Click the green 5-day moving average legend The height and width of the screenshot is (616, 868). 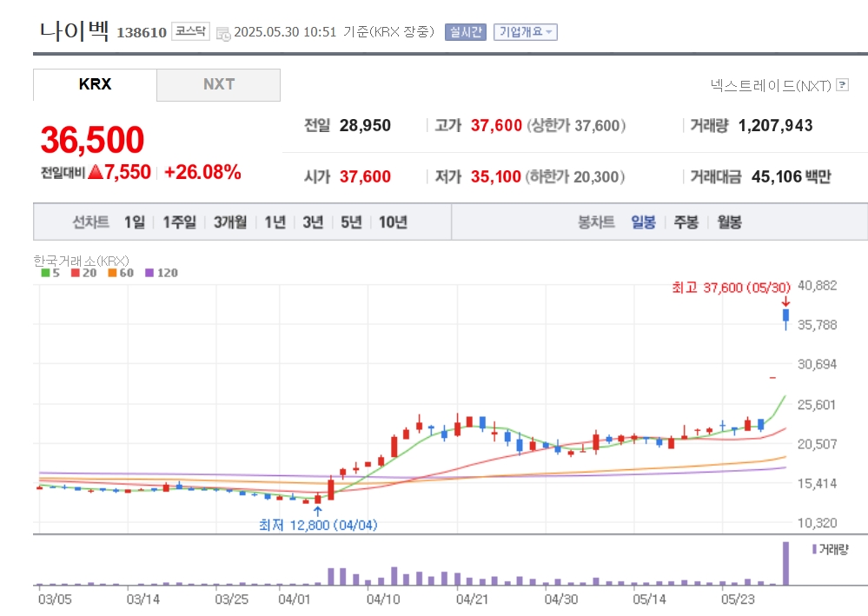(x=49, y=273)
